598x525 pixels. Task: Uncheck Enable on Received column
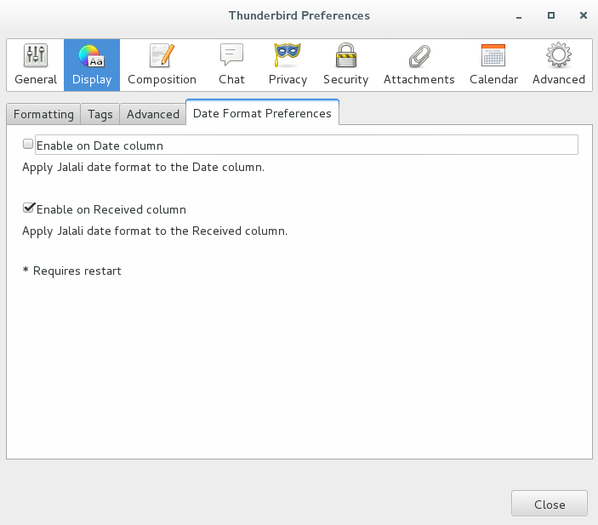pos(29,208)
